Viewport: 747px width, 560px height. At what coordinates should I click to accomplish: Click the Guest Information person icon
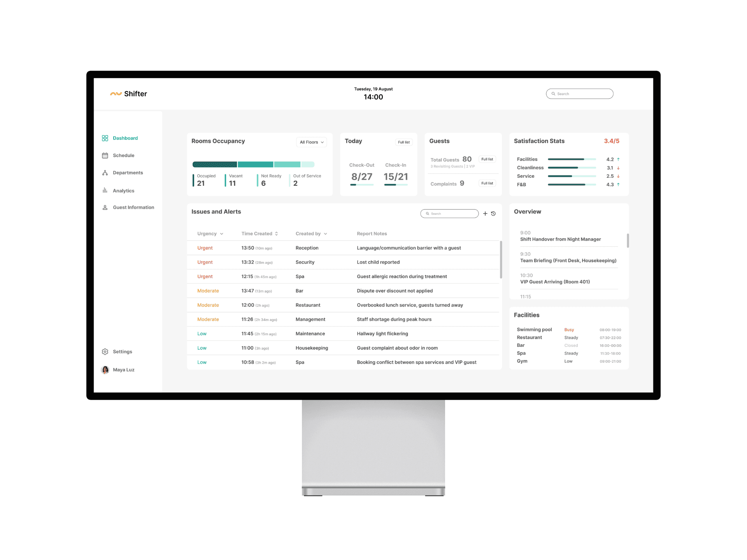pyautogui.click(x=105, y=208)
